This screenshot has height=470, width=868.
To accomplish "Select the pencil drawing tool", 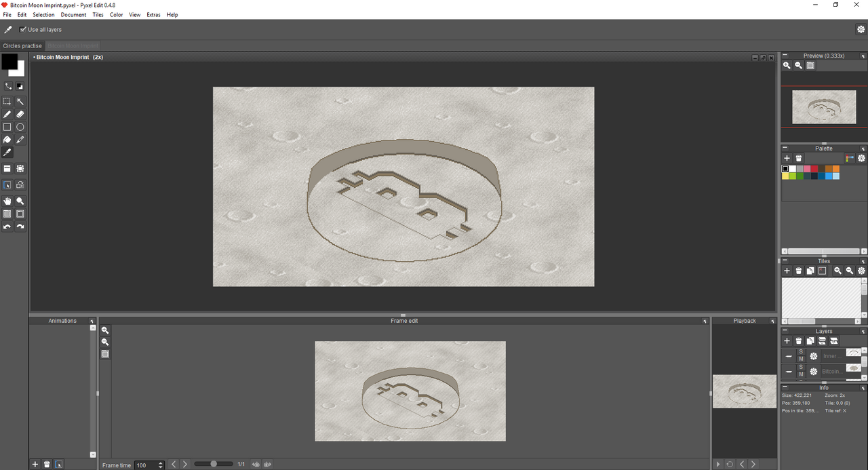I will [x=7, y=115].
